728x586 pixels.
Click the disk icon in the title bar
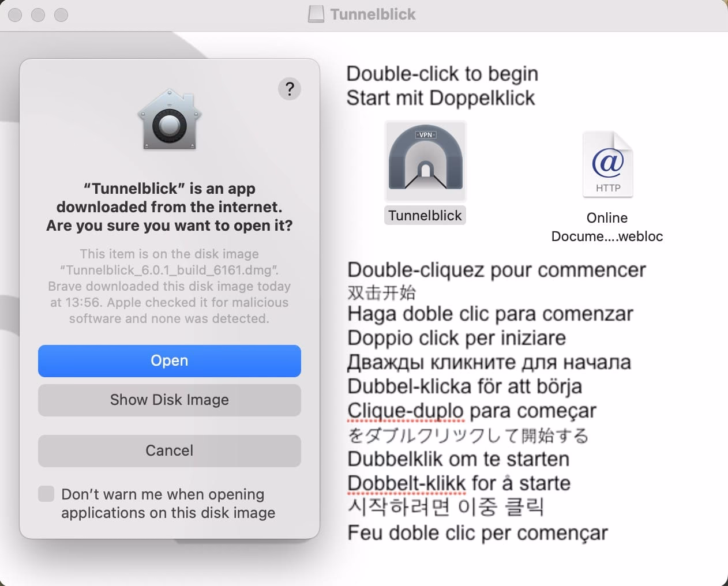316,14
